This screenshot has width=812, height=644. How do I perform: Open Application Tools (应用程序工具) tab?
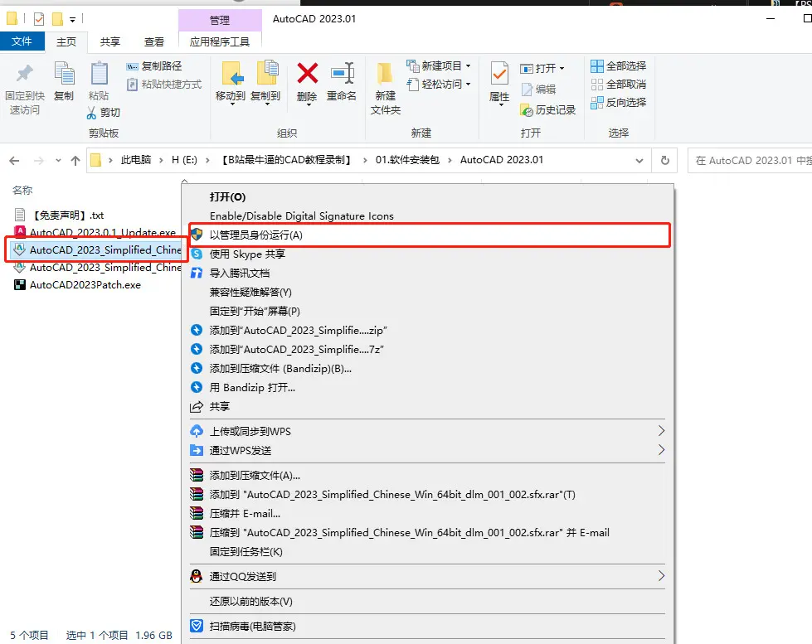[220, 42]
